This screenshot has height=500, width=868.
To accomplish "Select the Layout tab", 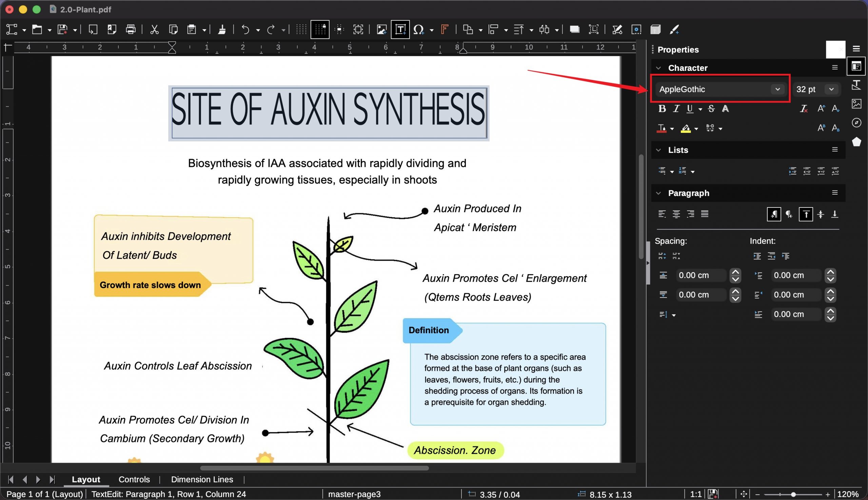I will [x=86, y=479].
